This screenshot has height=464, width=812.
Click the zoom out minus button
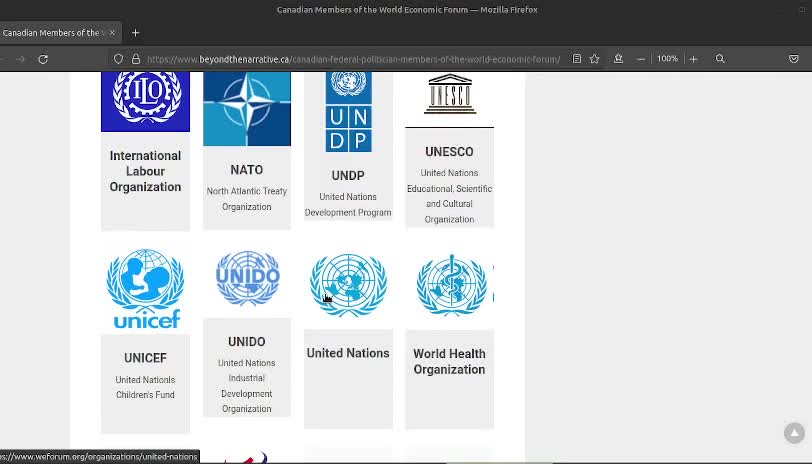click(x=641, y=59)
